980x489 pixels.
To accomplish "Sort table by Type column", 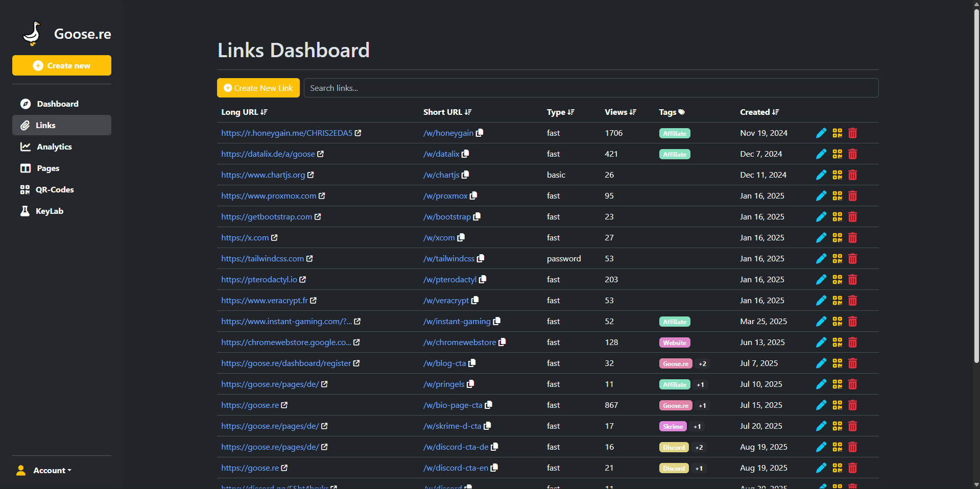I will 561,112.
